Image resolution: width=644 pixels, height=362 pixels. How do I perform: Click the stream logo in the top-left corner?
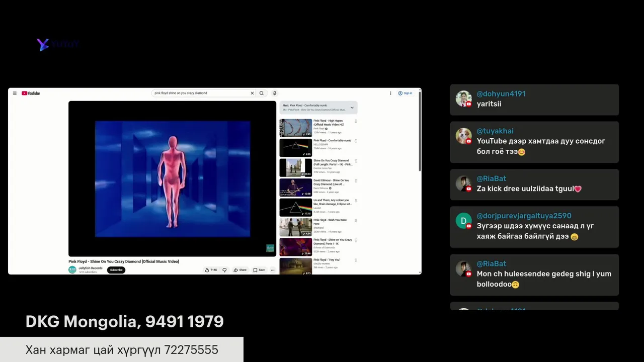click(58, 44)
